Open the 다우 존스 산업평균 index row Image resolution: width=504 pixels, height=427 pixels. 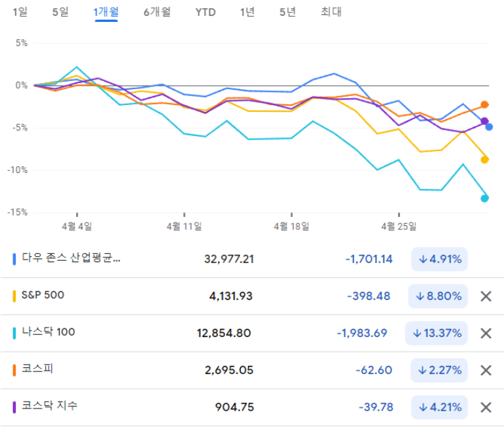pyautogui.click(x=252, y=259)
